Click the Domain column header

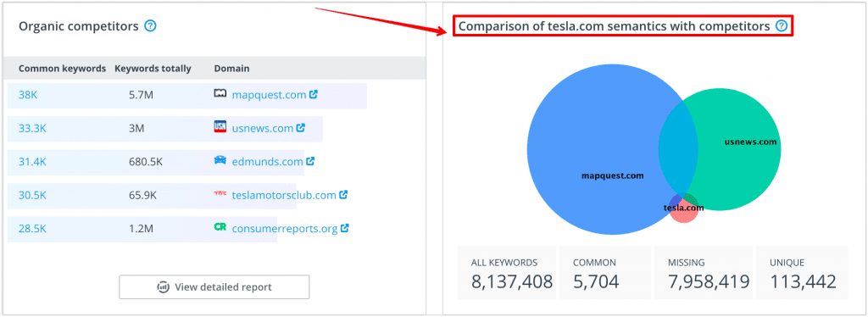pos(231,69)
